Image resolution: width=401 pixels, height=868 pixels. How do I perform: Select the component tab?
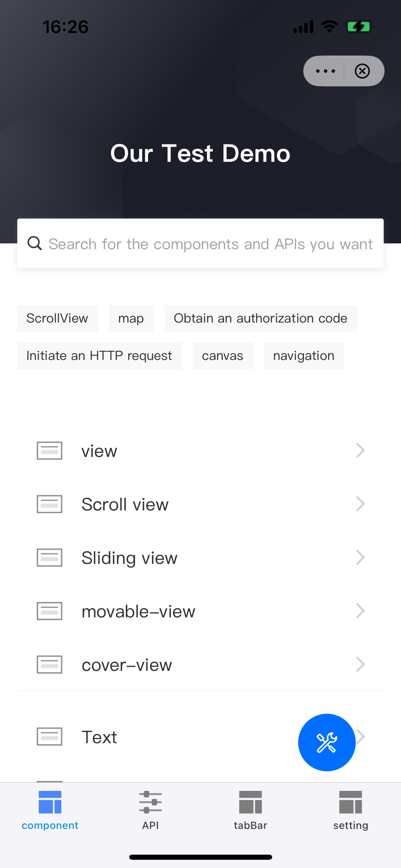point(50,810)
